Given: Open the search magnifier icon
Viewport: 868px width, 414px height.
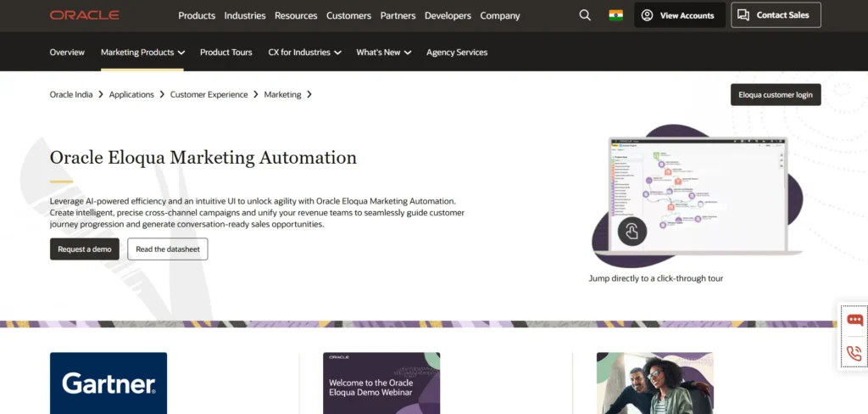Looking at the screenshot, I should pos(585,15).
